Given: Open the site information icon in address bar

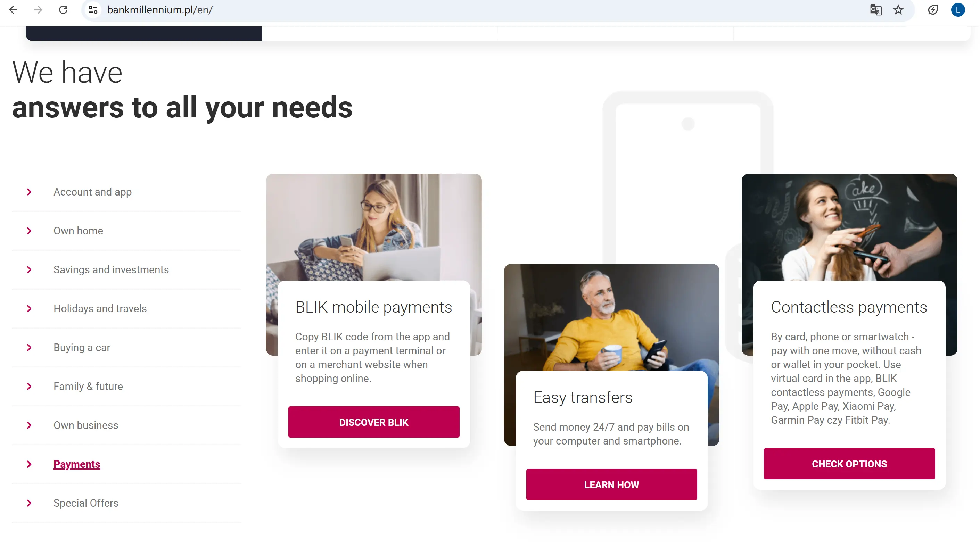Looking at the screenshot, I should (93, 10).
